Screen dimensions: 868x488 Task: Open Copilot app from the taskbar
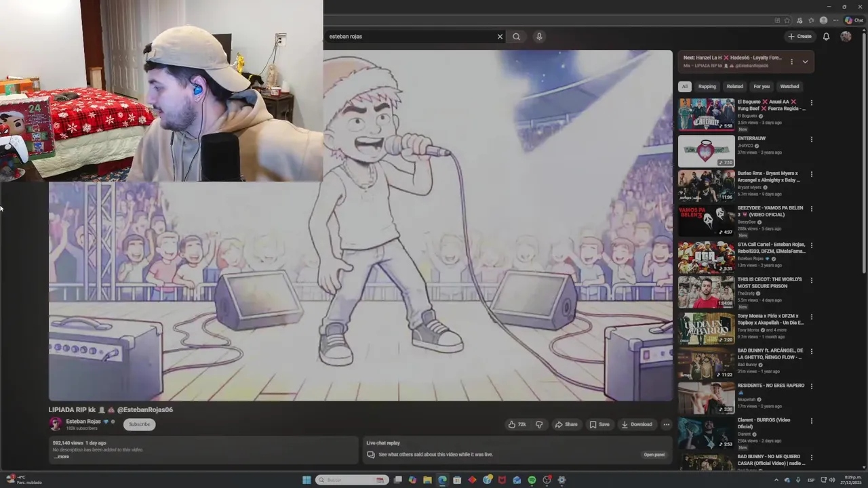(412, 480)
